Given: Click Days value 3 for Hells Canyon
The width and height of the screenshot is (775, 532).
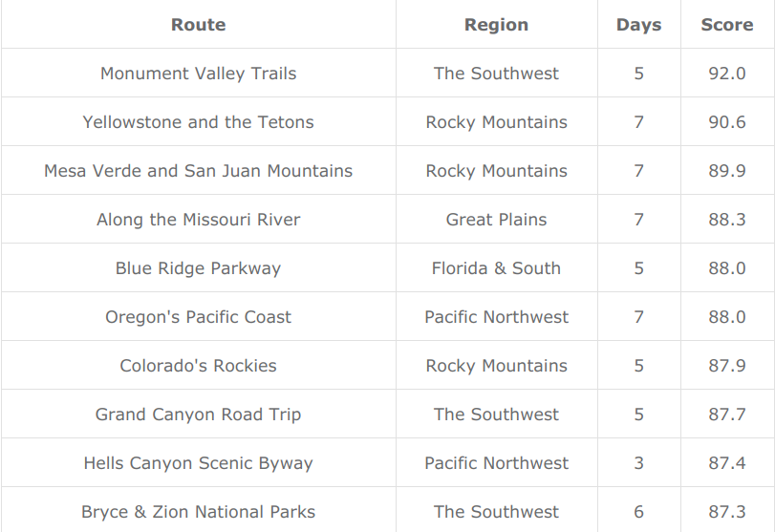Looking at the screenshot, I should click(638, 463).
